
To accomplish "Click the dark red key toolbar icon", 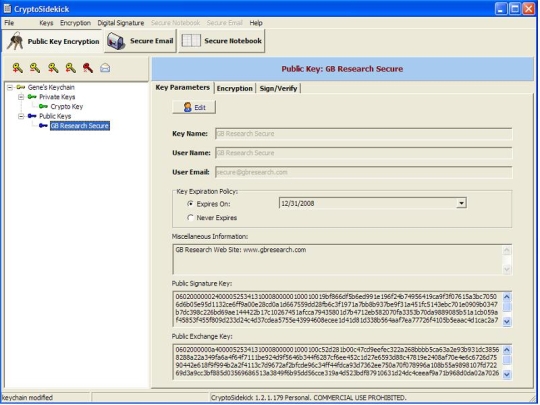I will (88, 68).
